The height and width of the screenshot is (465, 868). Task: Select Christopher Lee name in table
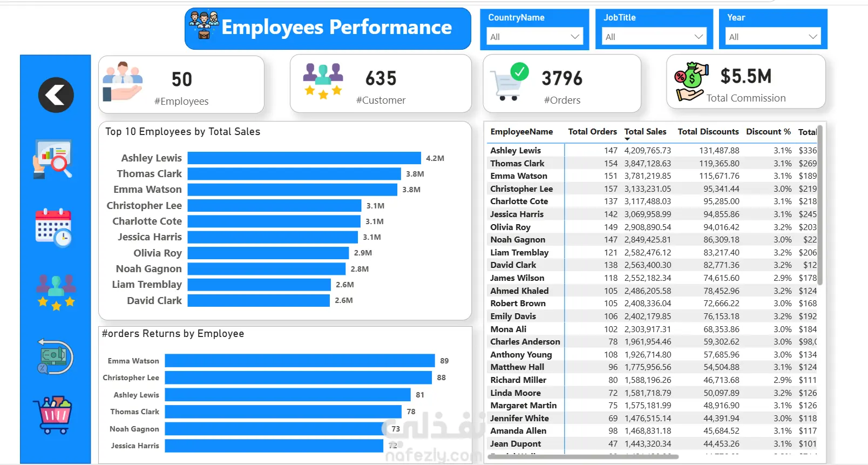click(521, 189)
